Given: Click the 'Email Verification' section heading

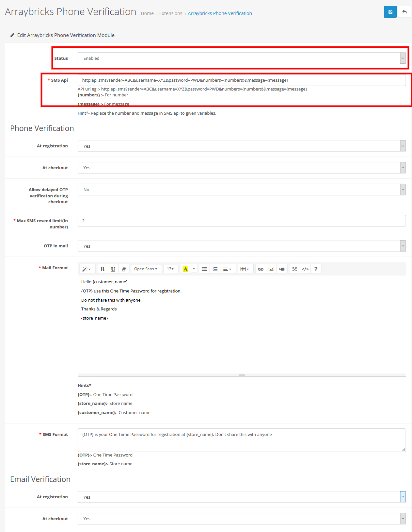Looking at the screenshot, I should point(40,479).
